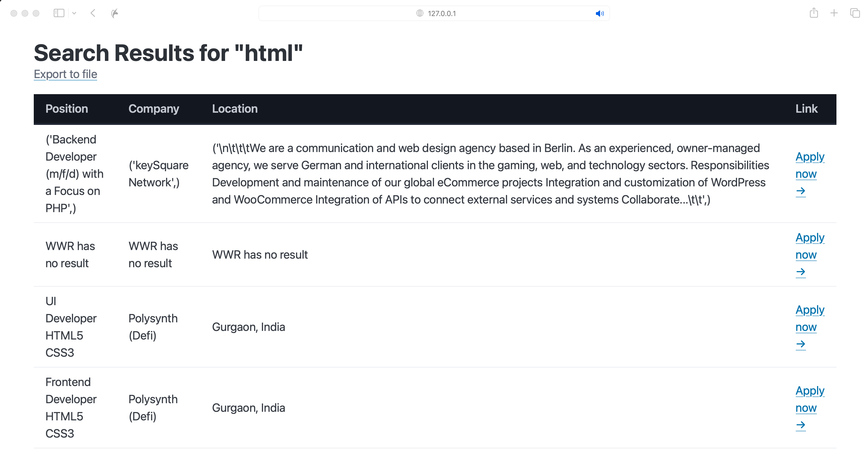Open a new tab with plus icon

834,13
